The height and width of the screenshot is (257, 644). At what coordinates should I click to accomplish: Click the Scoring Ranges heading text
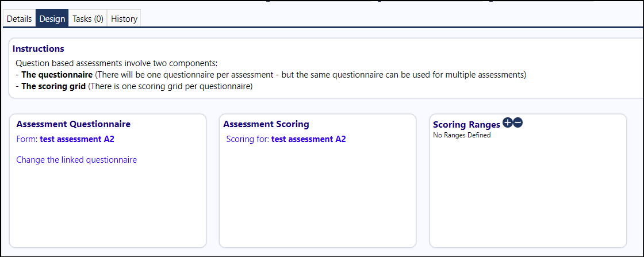[466, 125]
